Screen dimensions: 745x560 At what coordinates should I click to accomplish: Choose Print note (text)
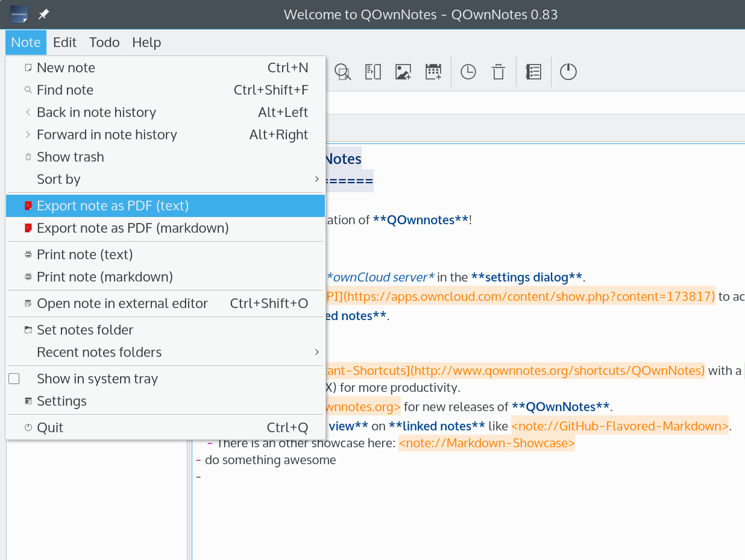tap(165, 254)
